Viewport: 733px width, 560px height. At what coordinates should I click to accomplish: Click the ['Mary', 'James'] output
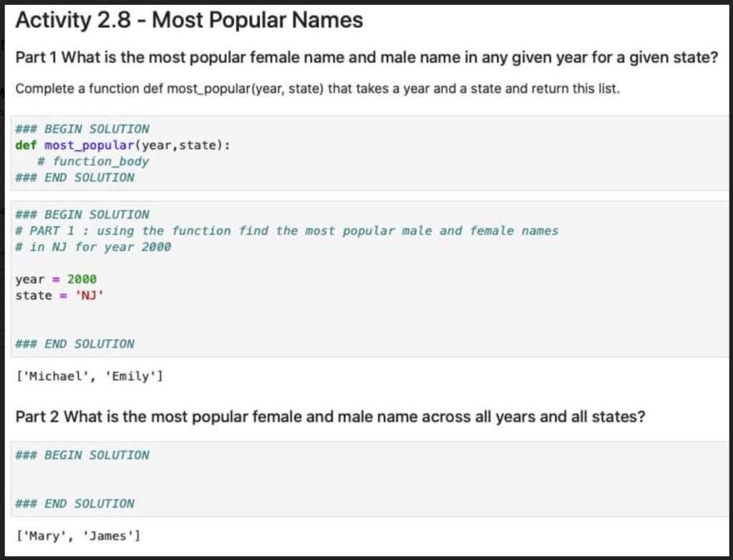coord(78,536)
